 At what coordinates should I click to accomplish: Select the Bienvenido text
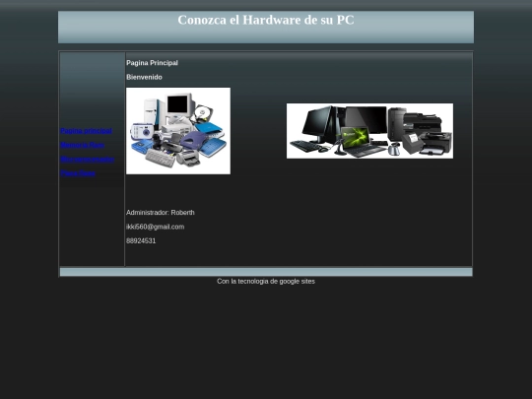(144, 77)
